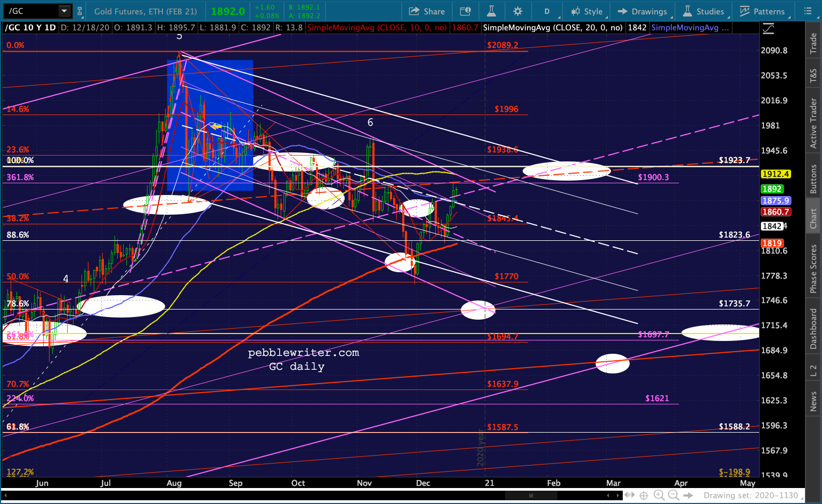Viewport: 822px width, 504px height.
Task: Click the flask Edit studies icon
Action: tap(491, 11)
